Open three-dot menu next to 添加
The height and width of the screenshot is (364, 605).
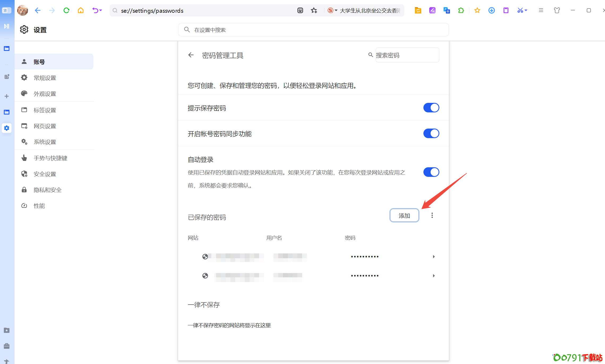point(432,215)
